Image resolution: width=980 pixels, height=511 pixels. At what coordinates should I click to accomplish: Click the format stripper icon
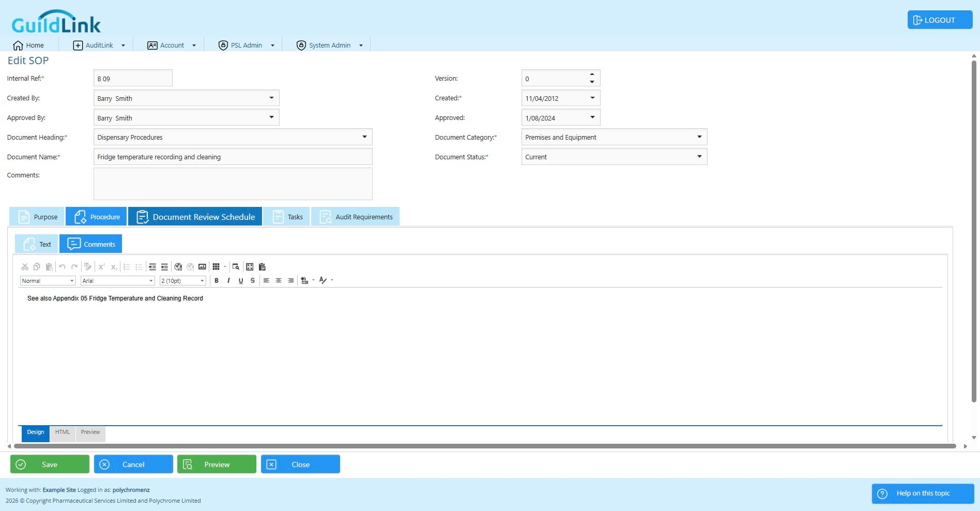(x=88, y=267)
